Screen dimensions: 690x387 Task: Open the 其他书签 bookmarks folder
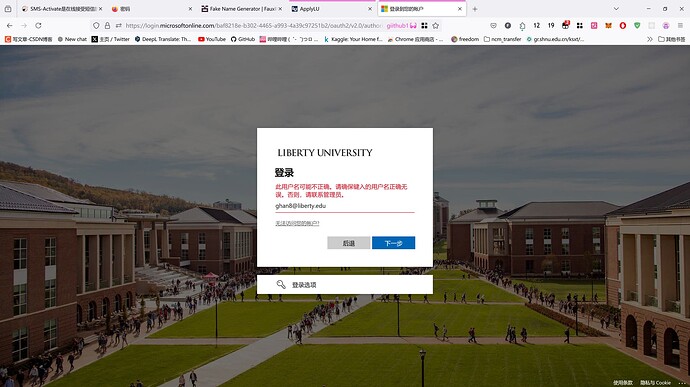[672, 39]
